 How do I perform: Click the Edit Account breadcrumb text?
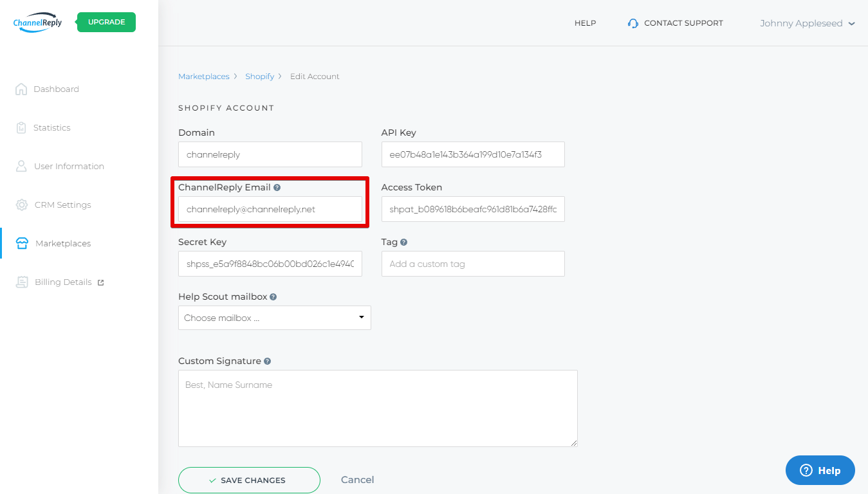tap(315, 77)
